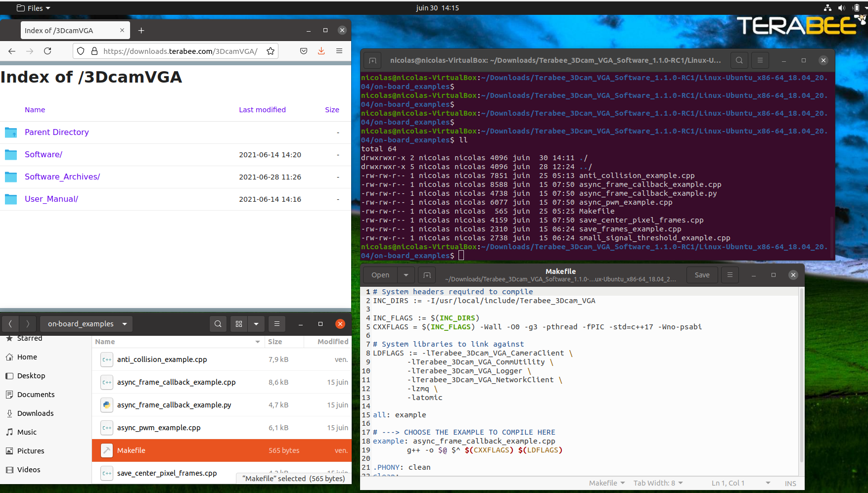Change Makefile syntax highlighting mode dropdown
The image size is (868, 493).
tap(606, 483)
